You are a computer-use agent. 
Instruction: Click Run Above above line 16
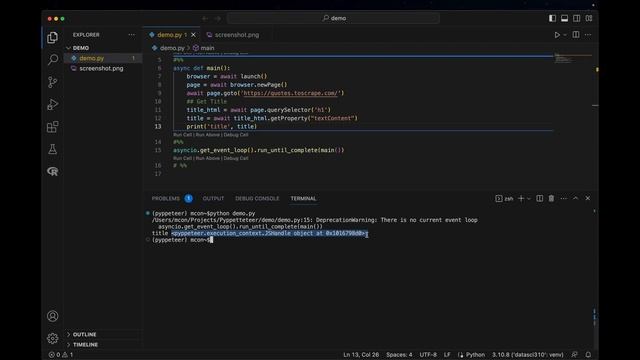[207, 158]
